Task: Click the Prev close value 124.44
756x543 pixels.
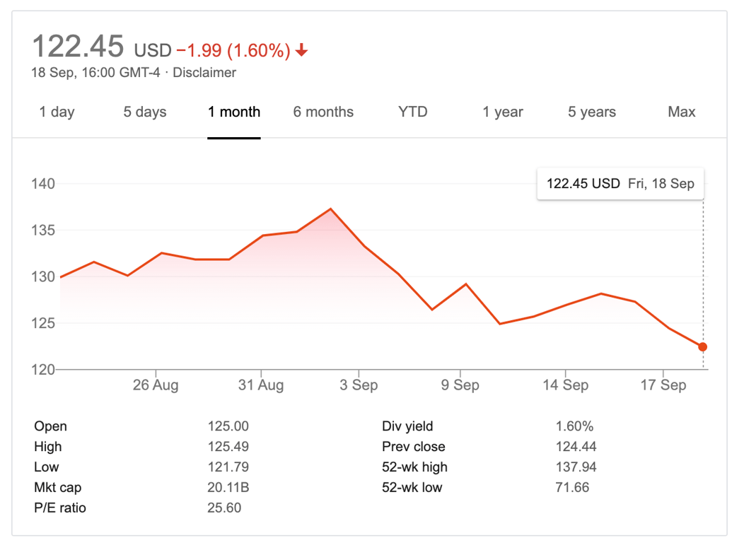Action: point(575,447)
